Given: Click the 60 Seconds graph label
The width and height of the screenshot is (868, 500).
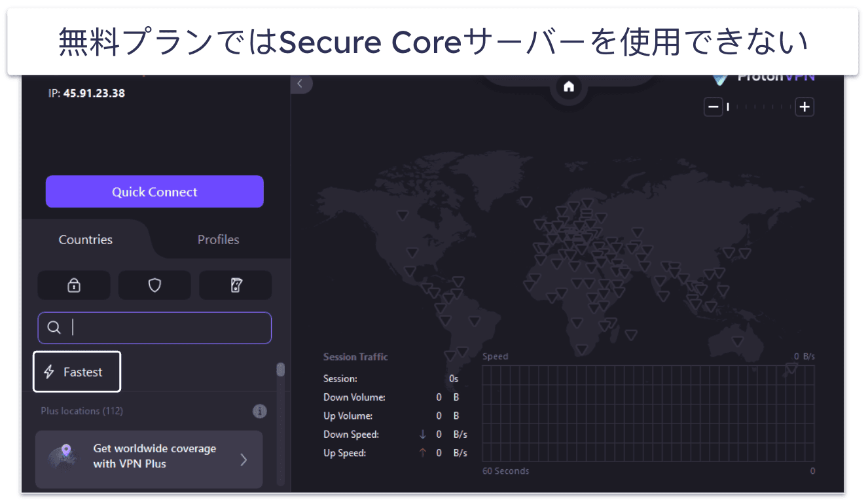Looking at the screenshot, I should [x=506, y=471].
